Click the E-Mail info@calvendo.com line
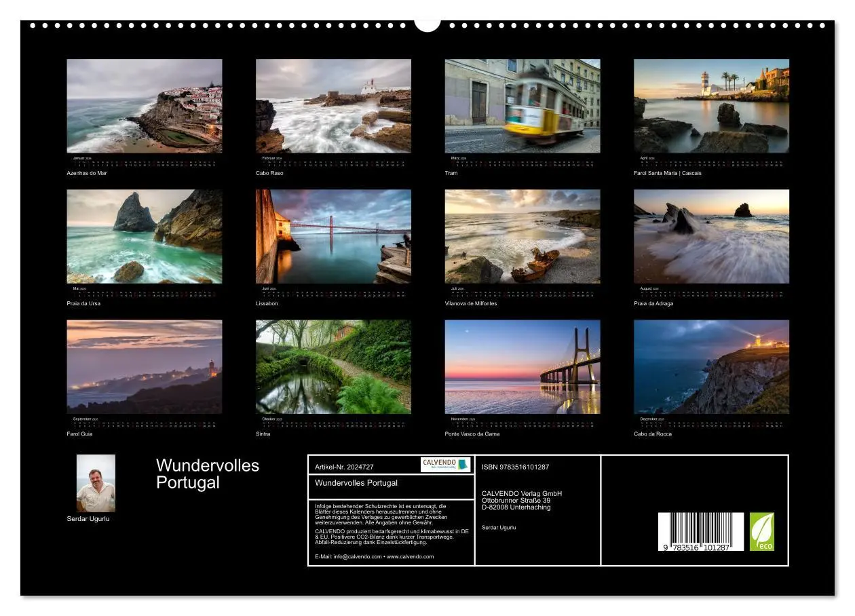 pos(375,556)
